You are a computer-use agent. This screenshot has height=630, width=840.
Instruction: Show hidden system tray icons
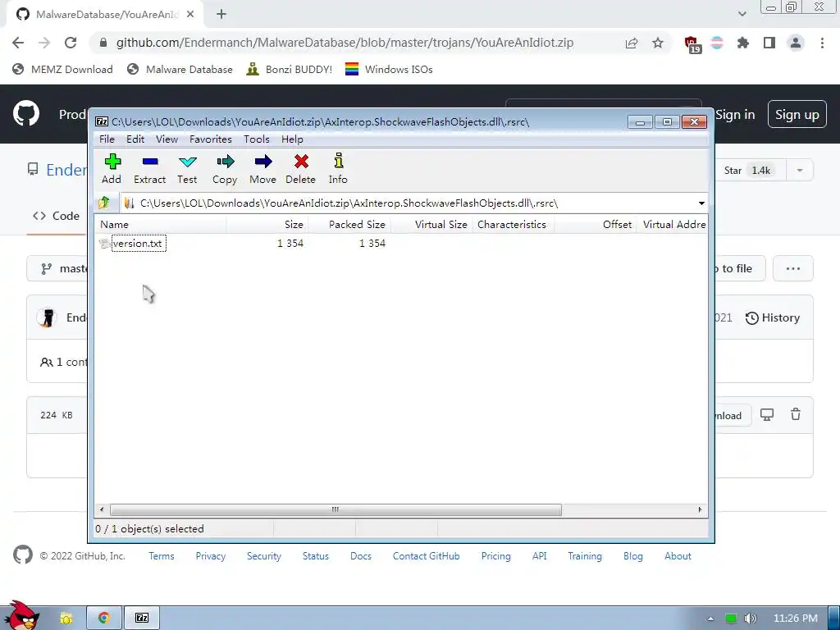tap(710, 619)
